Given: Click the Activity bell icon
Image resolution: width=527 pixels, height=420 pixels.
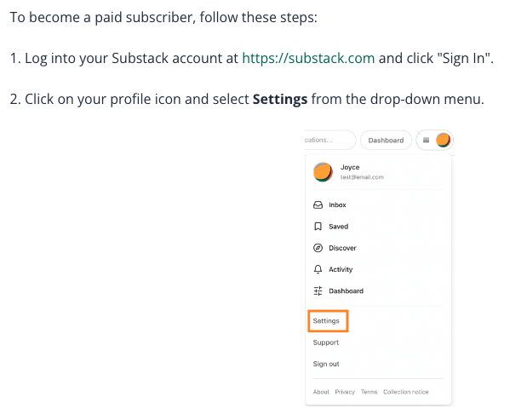Looking at the screenshot, I should click(318, 269).
